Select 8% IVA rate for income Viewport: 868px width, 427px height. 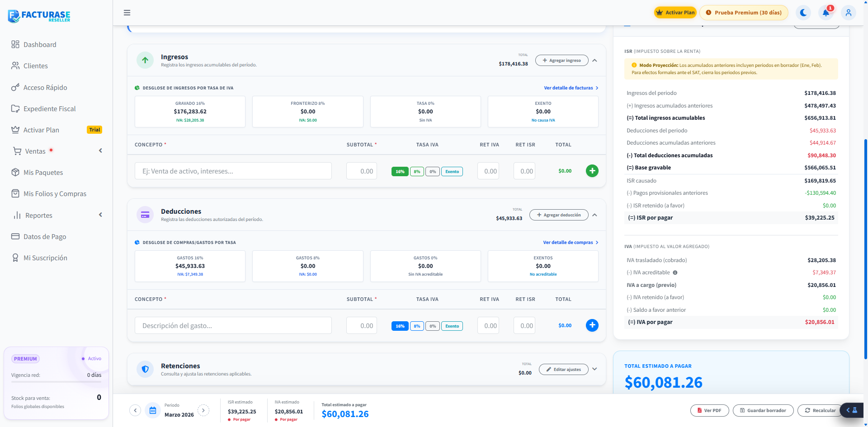tap(417, 172)
